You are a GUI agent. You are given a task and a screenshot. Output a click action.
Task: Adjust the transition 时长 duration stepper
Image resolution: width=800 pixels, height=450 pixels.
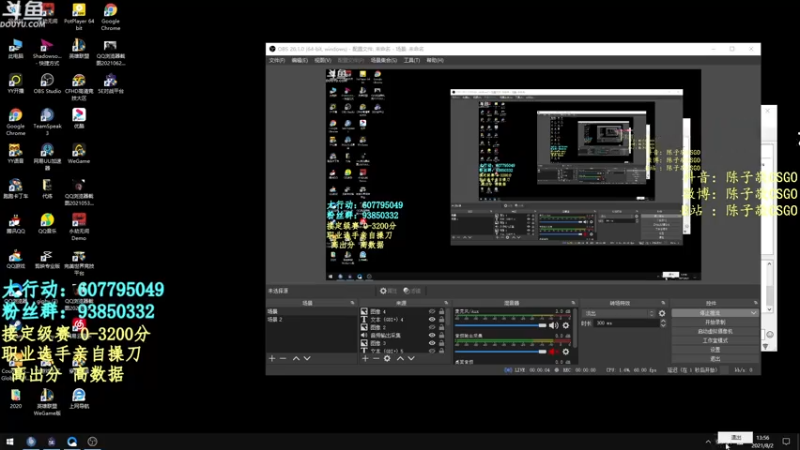pyautogui.click(x=663, y=323)
